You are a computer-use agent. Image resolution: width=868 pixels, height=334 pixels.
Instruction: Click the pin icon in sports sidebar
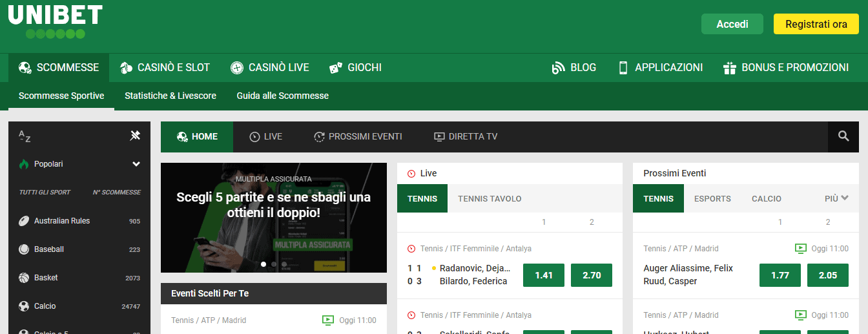click(x=135, y=136)
